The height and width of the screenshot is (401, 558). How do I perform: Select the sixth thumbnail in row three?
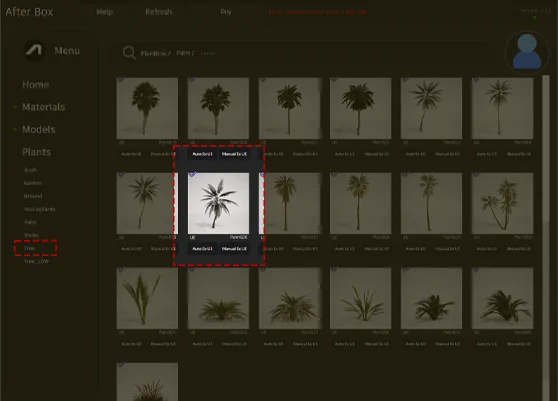point(502,299)
